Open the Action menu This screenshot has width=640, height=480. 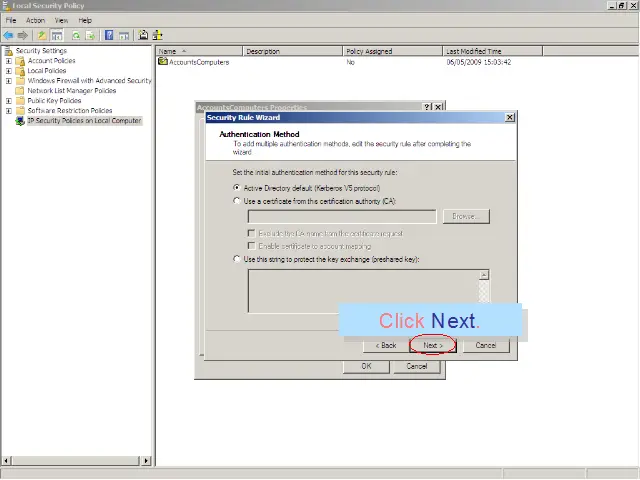(x=36, y=20)
